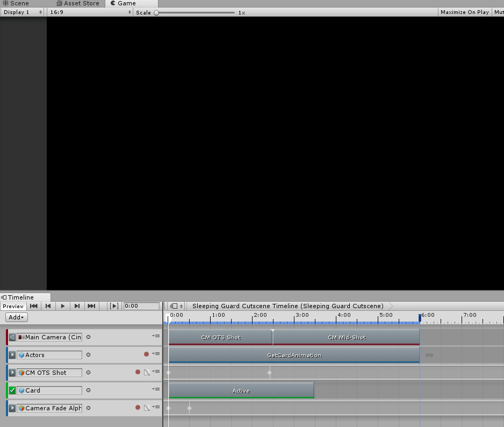This screenshot has height=427, width=504.
Task: Jump to timeline start button
Action: point(34,306)
